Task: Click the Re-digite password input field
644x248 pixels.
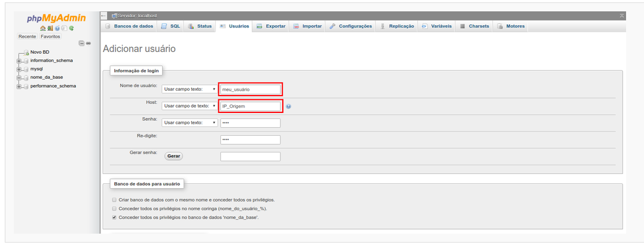Action: tap(250, 139)
